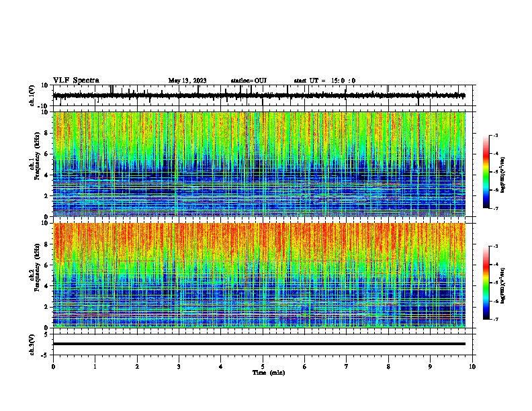Click the ch.1 spectrogram panel

tap(259, 164)
